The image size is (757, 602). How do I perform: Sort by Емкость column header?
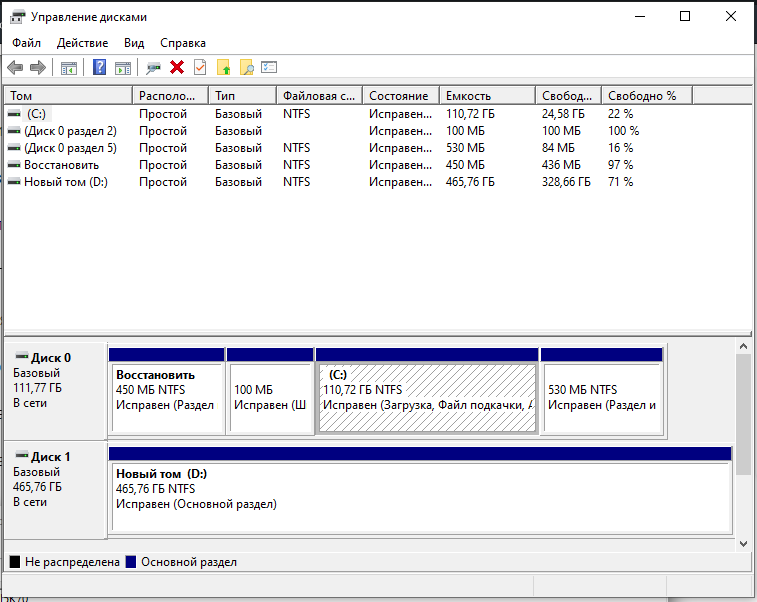point(488,96)
